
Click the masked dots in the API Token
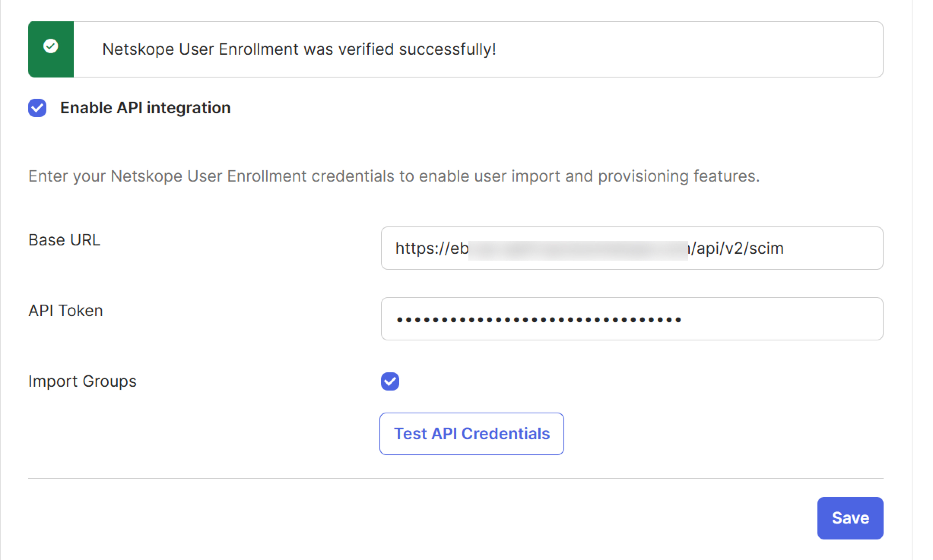click(538, 320)
